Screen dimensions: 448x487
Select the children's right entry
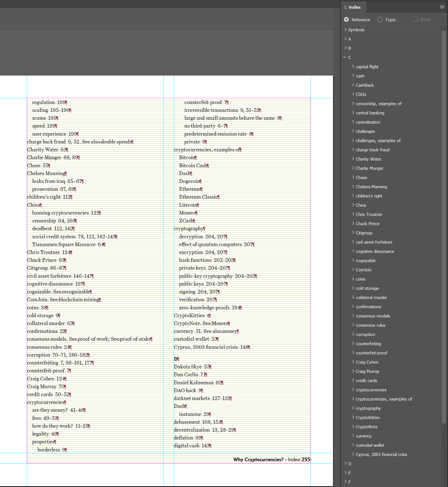(x=369, y=196)
